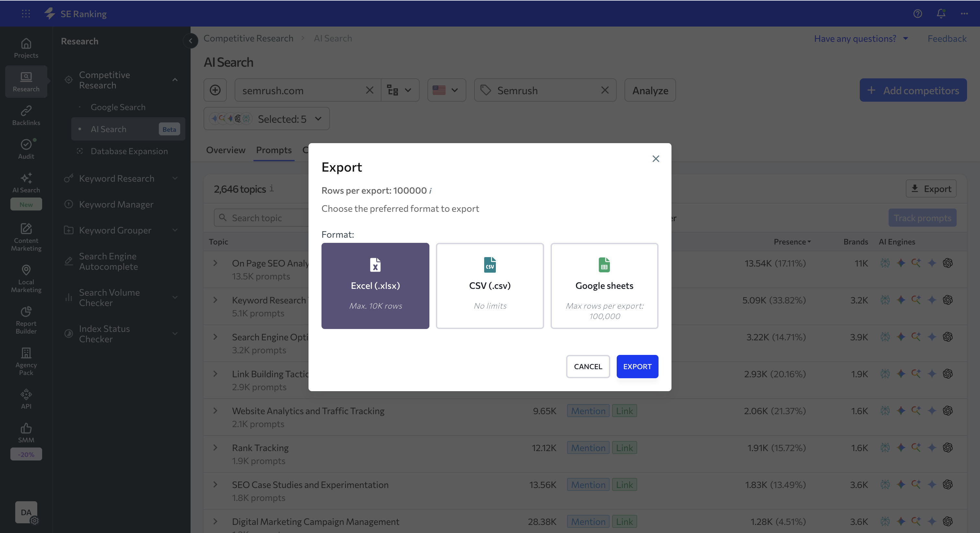Expand the Search Volume Checker menu

coord(175,297)
